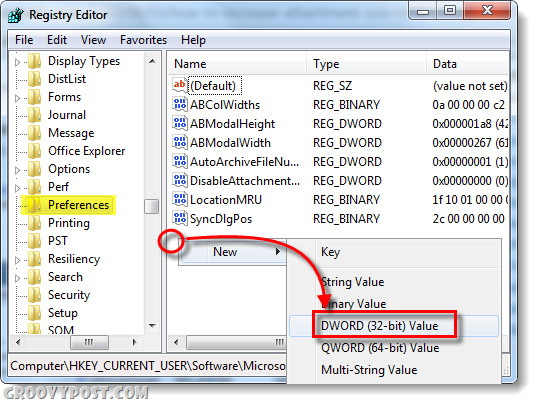This screenshot has width=538, height=404.
Task: Expand the Resiliency key arrow
Action: (17, 260)
